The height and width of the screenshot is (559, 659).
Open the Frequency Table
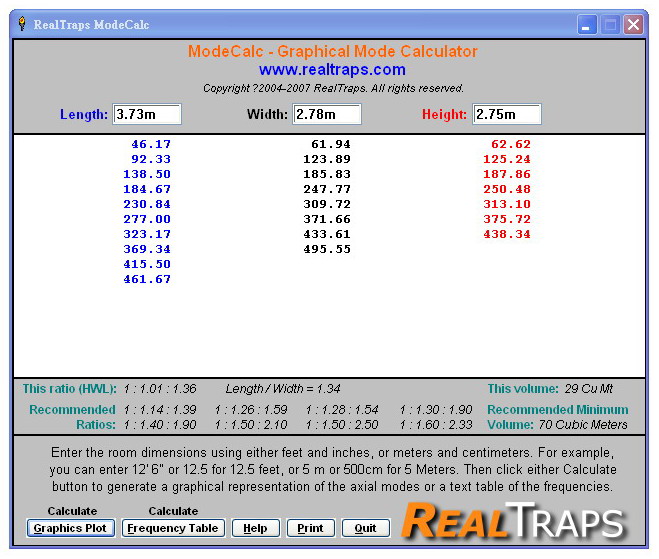coord(173,528)
